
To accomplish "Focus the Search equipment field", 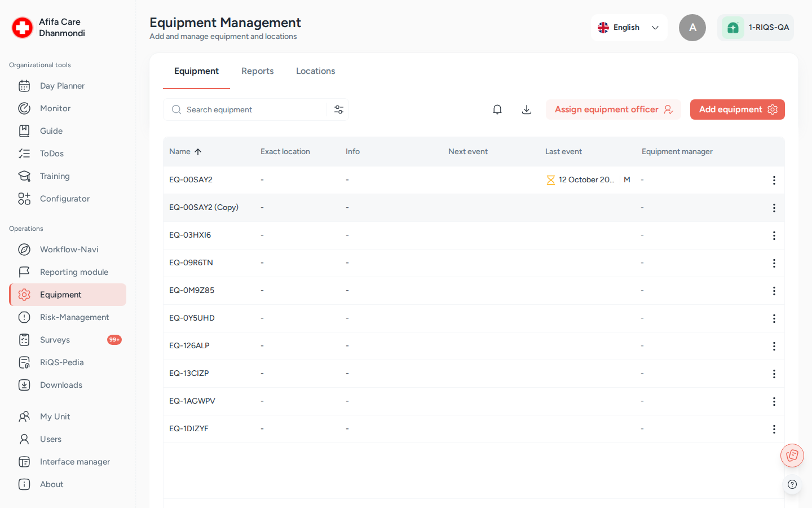I will coord(245,110).
